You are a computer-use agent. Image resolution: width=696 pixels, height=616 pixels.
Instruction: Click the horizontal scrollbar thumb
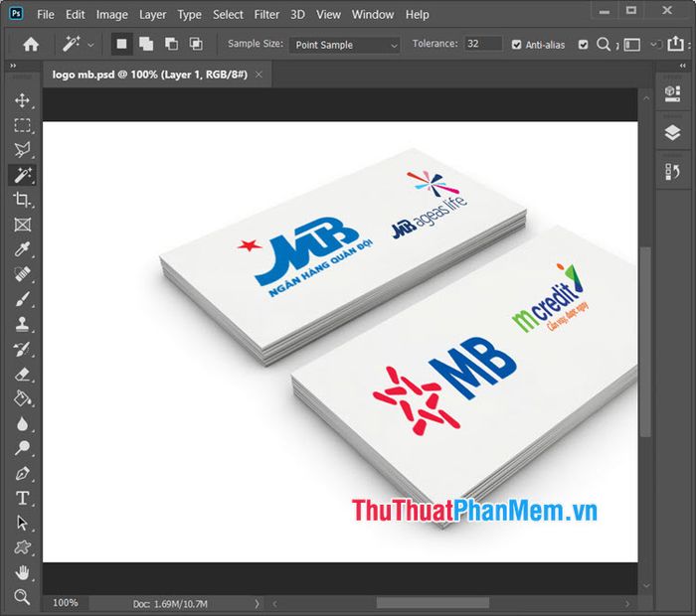[x=433, y=603]
